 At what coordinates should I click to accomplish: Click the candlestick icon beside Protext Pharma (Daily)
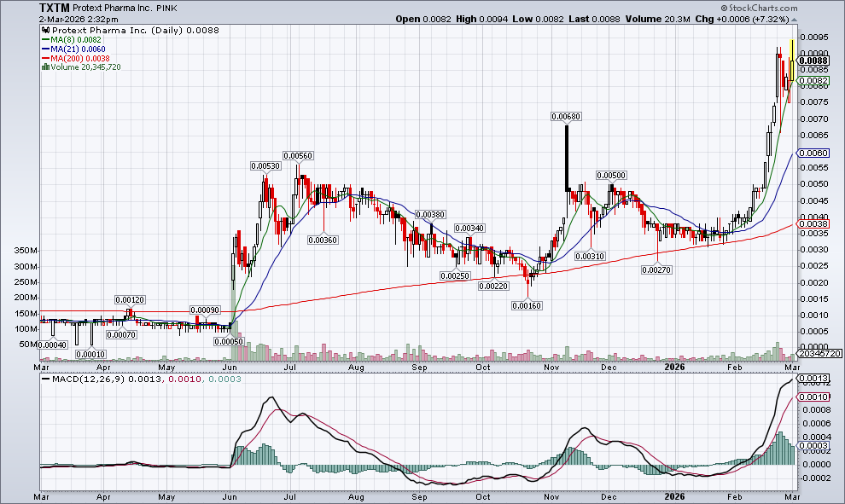46,31
